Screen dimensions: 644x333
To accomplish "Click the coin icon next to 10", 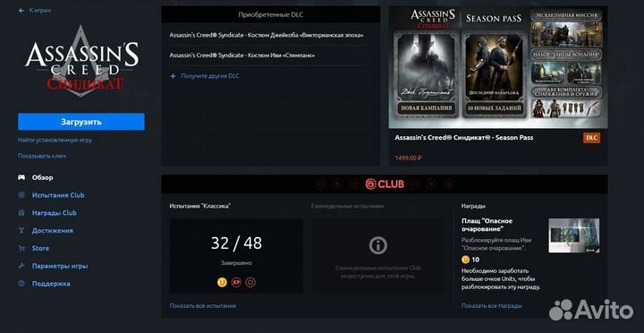I will [x=465, y=260].
